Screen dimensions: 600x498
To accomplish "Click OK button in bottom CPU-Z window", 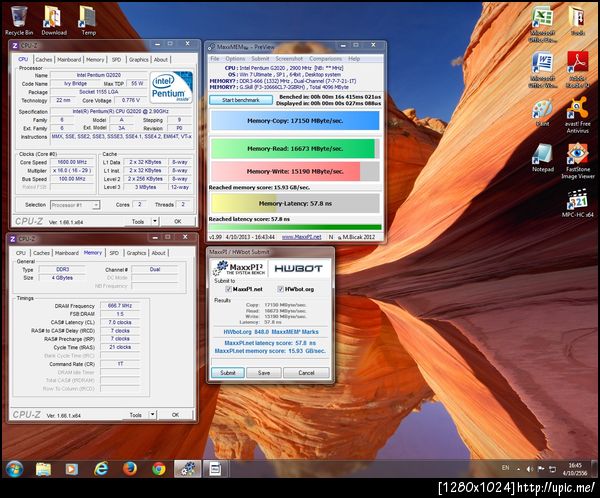I will click(176, 415).
